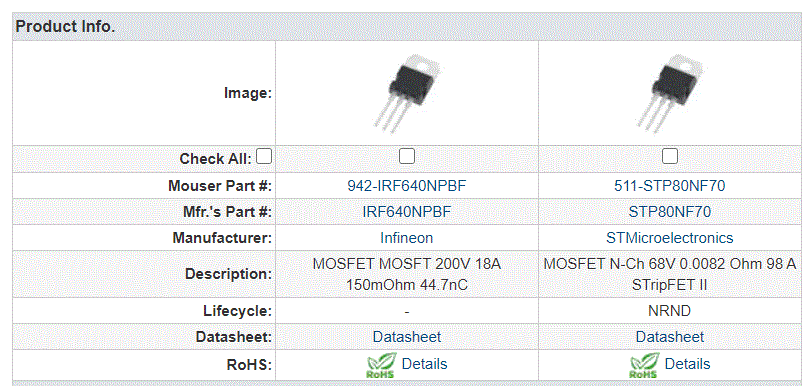Open Mouser part 511-STP80NF70 link
Image resolution: width=812 pixels, height=386 pixels.
(670, 186)
